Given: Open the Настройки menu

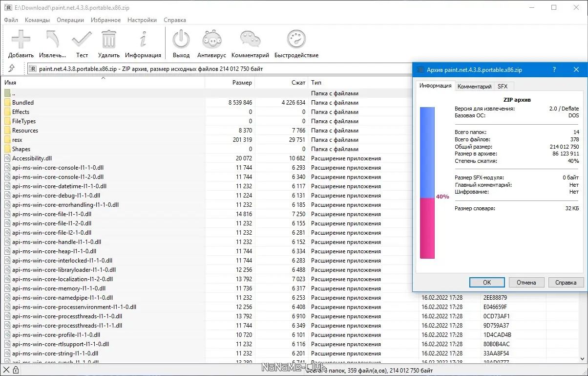Looking at the screenshot, I should point(142,20).
